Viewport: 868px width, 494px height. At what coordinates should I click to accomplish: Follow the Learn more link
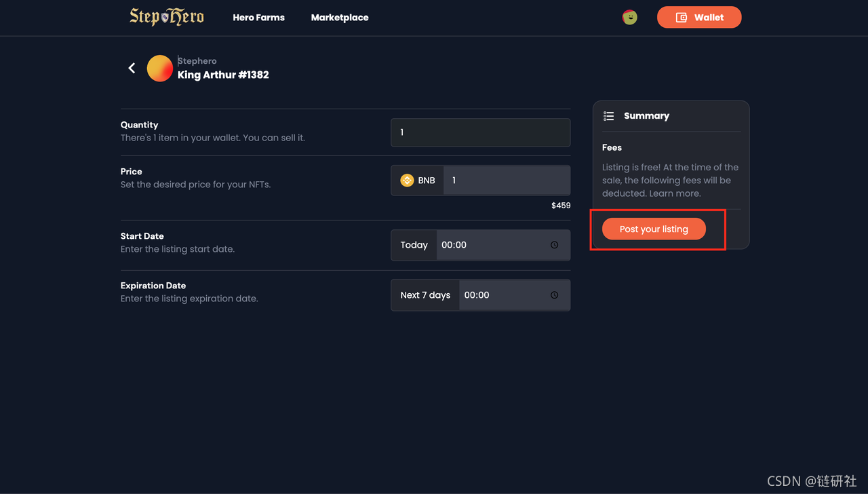(x=675, y=193)
